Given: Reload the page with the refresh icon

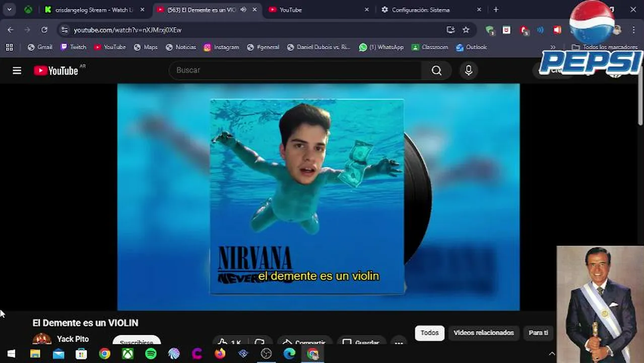Looking at the screenshot, I should 44,30.
